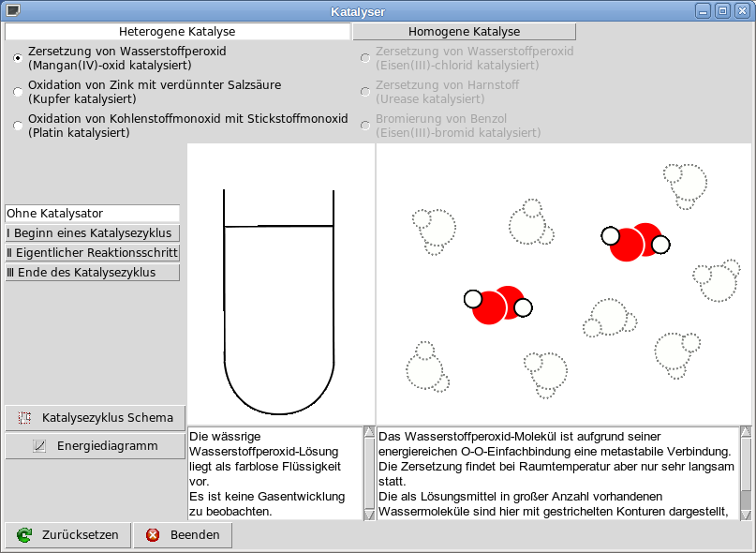Select Kohlenstoffmonoxid oxidation (Platin) option
Screen dimensions: 756x553
point(18,126)
